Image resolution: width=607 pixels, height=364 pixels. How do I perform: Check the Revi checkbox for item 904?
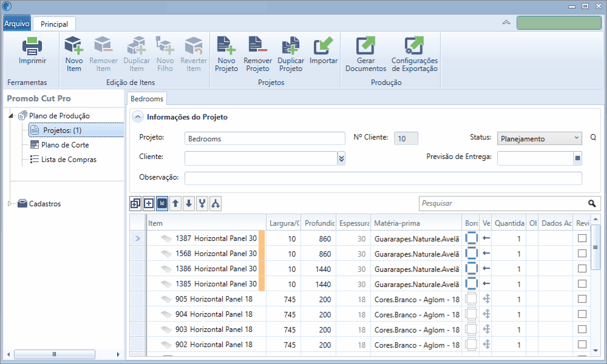(582, 314)
